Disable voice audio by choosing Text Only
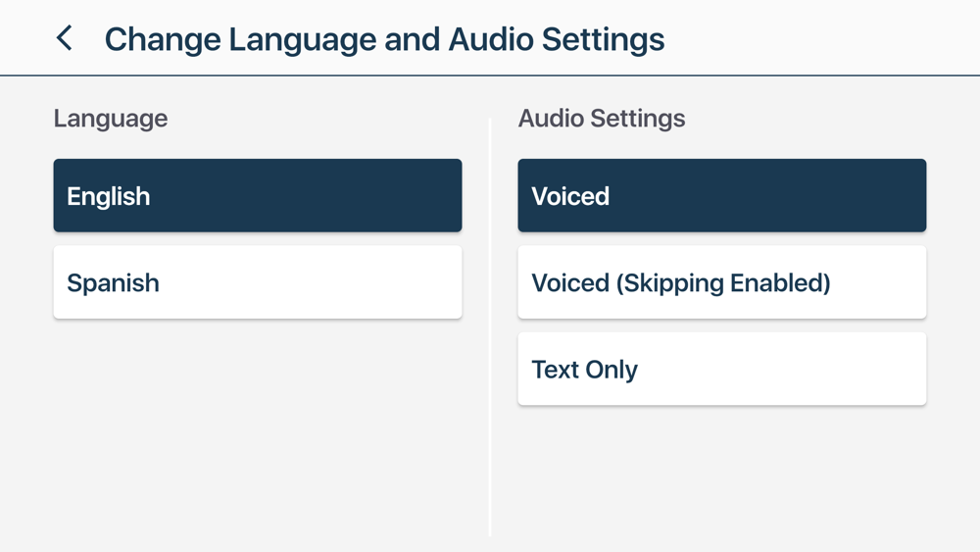This screenshot has width=980, height=552. click(x=721, y=369)
